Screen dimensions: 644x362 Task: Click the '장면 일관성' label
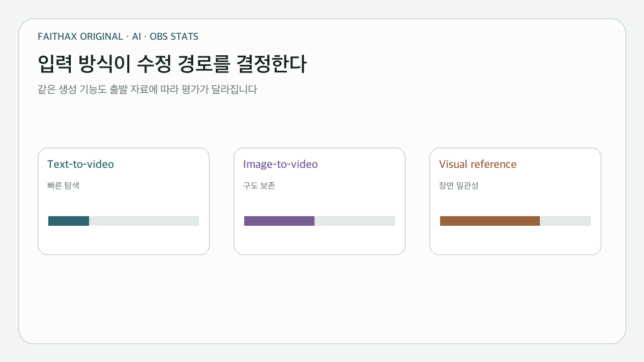click(x=458, y=186)
